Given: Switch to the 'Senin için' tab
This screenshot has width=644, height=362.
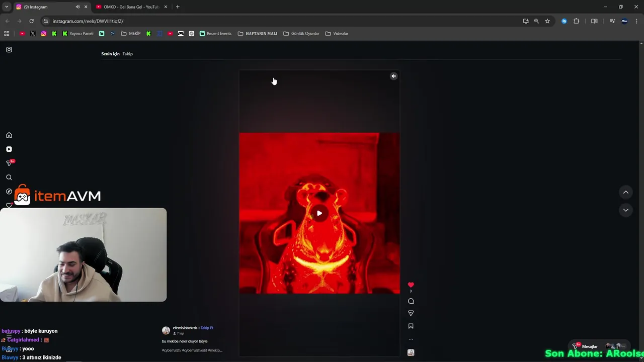Looking at the screenshot, I should click(x=110, y=54).
